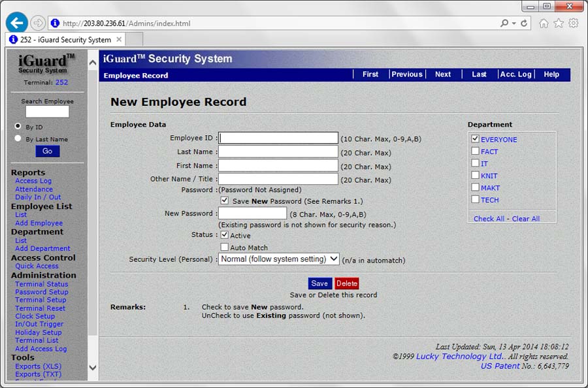Click the Lucky Technology Ltd. link
This screenshot has width=588, height=388.
pyautogui.click(x=460, y=356)
